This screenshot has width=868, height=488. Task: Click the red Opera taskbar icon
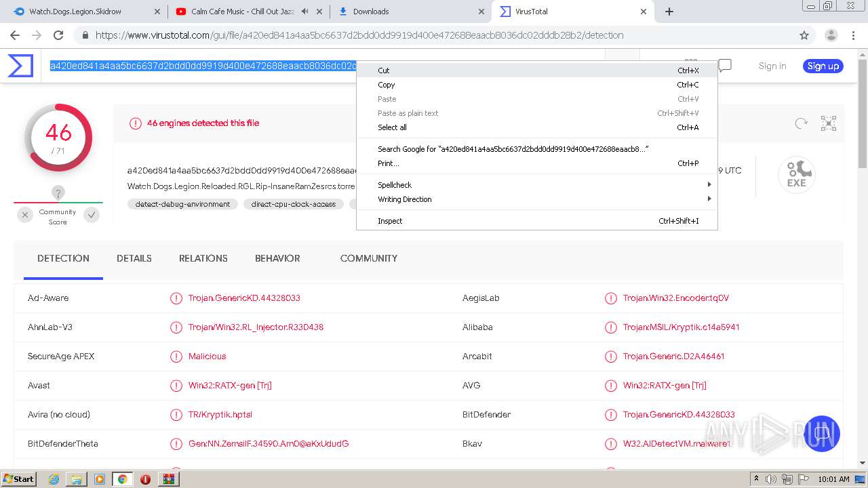pyautogui.click(x=145, y=479)
